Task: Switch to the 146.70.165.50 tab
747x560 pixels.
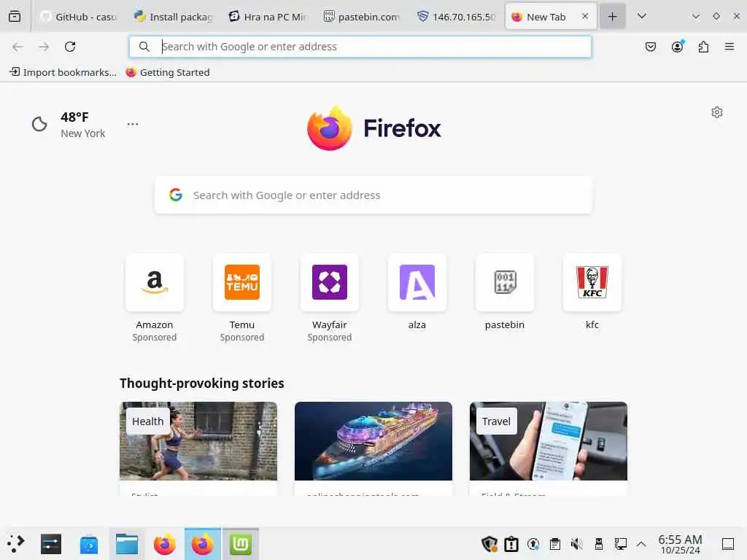Action: click(x=457, y=17)
